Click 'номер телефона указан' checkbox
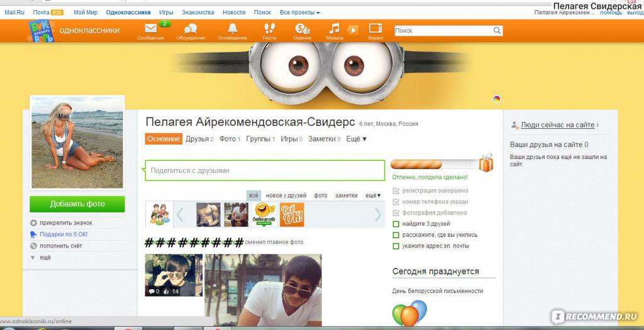This screenshot has width=644, height=330. point(396,202)
